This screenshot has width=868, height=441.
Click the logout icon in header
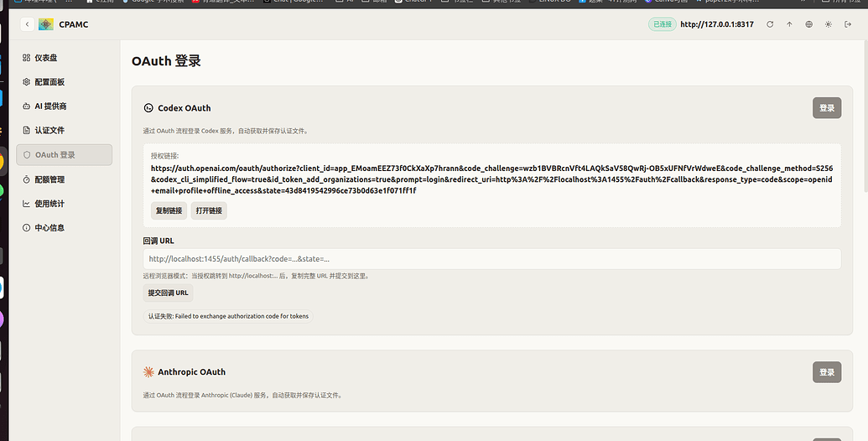[x=848, y=24]
